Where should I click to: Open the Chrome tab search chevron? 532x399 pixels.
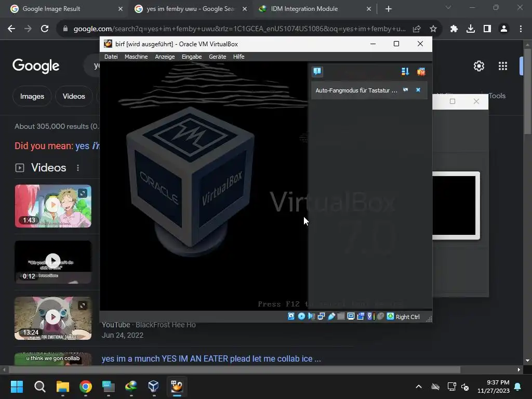[x=448, y=7]
